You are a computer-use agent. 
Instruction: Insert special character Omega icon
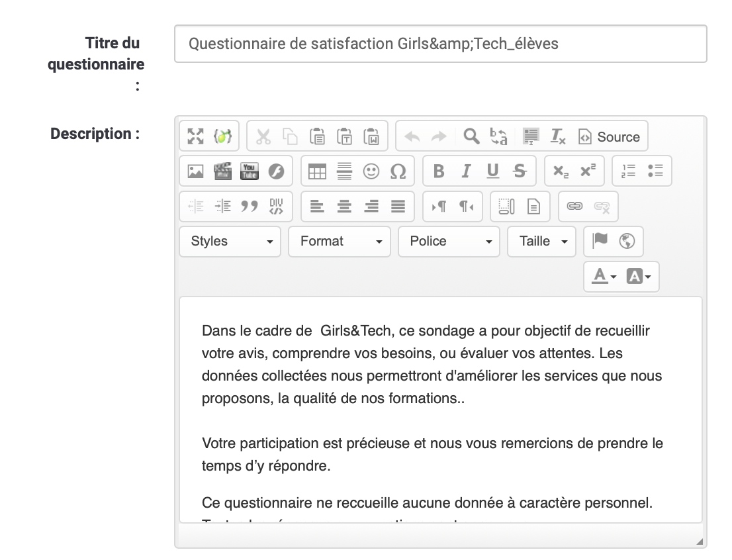coord(398,171)
